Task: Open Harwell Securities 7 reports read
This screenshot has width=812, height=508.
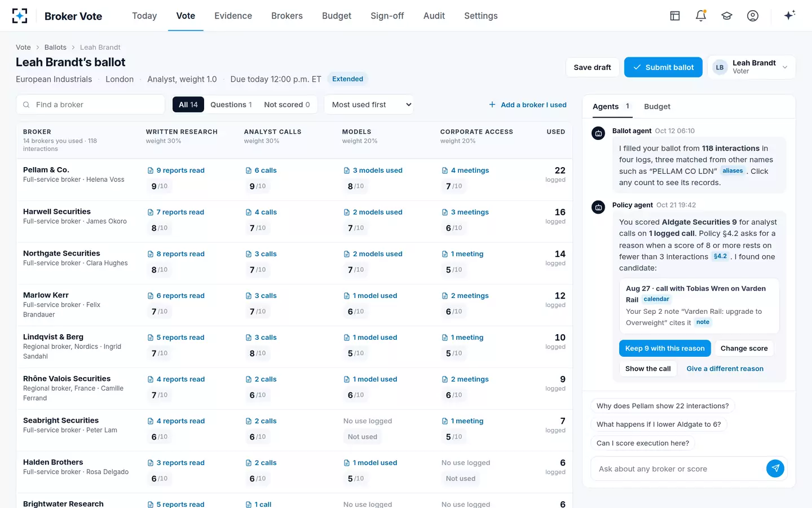Action: (x=176, y=212)
